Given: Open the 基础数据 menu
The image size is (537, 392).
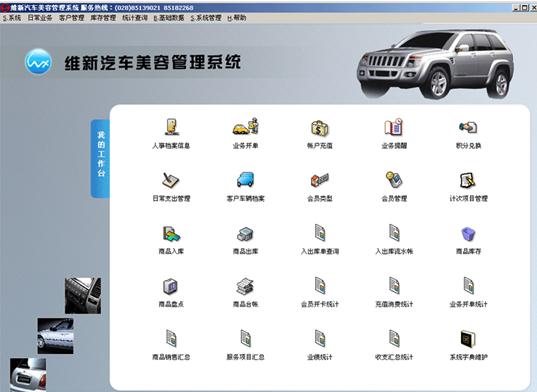Looking at the screenshot, I should (x=169, y=18).
